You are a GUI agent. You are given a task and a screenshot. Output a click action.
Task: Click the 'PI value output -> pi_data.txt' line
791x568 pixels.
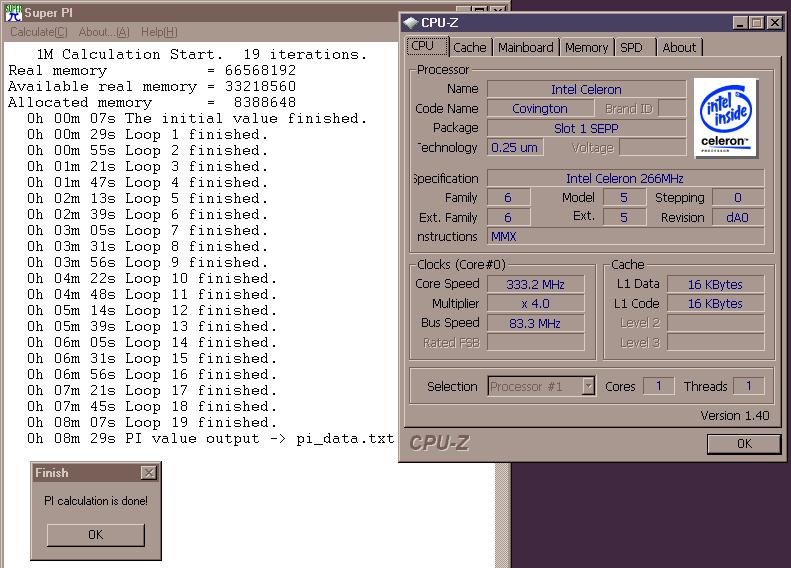click(x=210, y=438)
